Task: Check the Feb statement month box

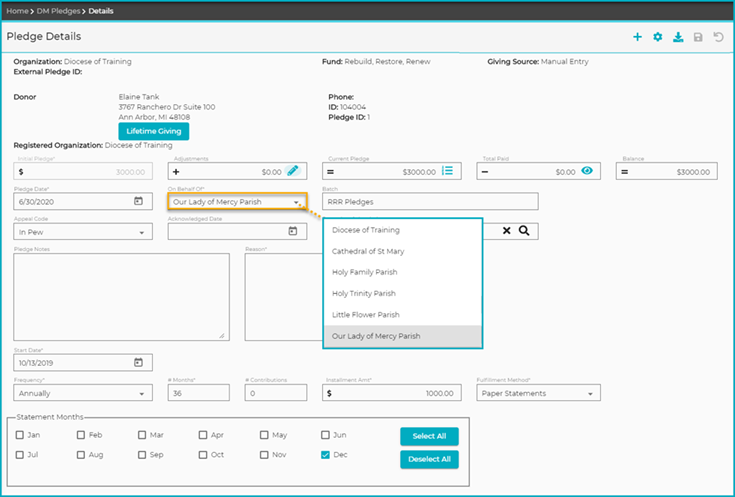Action: pos(81,435)
